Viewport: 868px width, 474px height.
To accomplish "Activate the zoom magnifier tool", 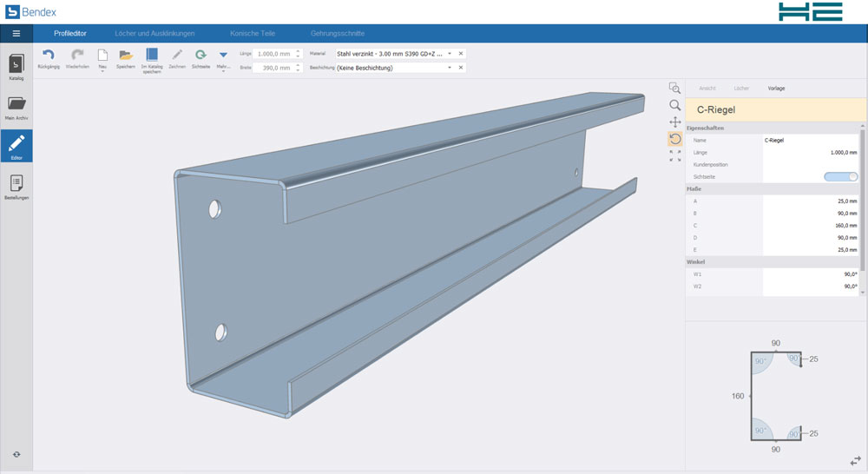I will (x=674, y=105).
